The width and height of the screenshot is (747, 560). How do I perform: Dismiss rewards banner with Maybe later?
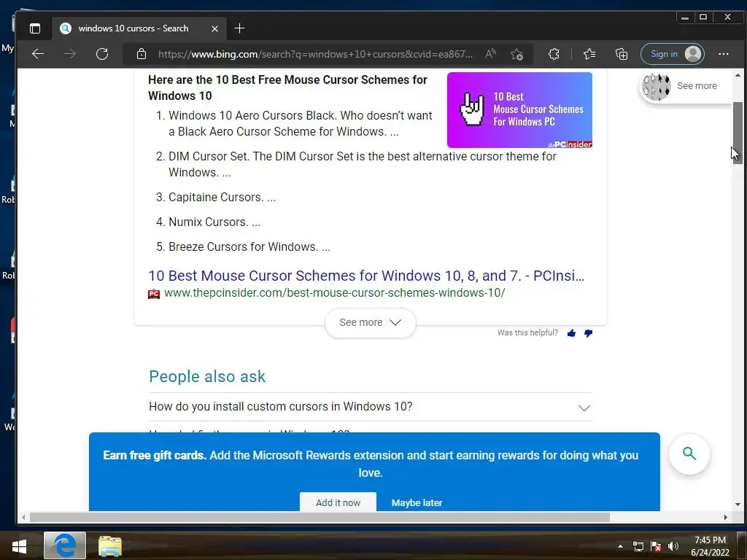pyautogui.click(x=417, y=503)
